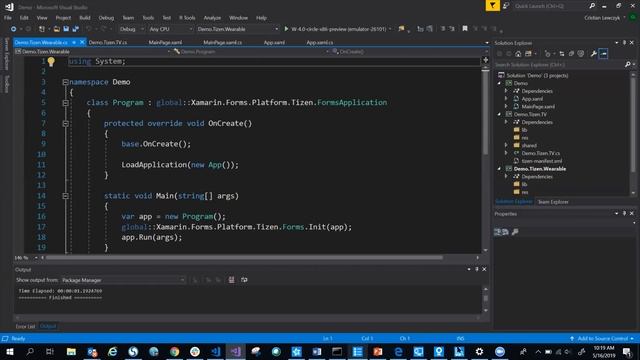Open the startup project Demo.Tizen.Wearable dropdown

(x=238, y=29)
